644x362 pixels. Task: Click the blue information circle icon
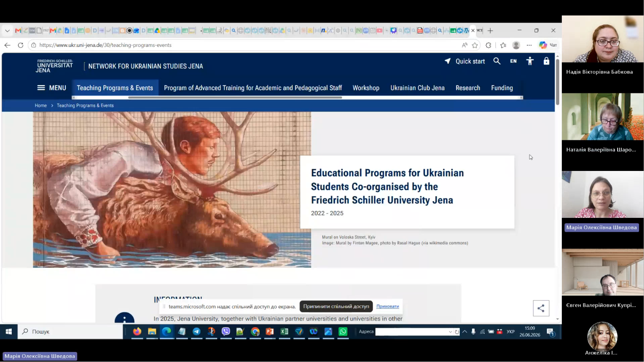point(125,318)
